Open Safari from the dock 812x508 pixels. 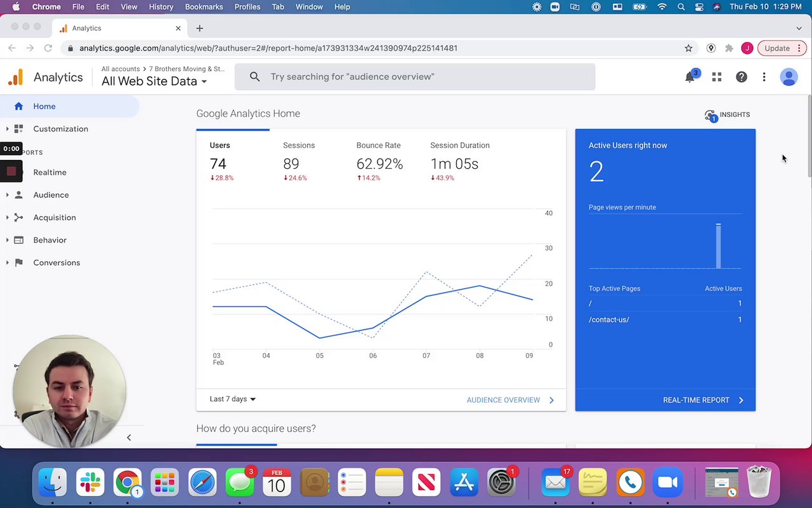pos(202,483)
